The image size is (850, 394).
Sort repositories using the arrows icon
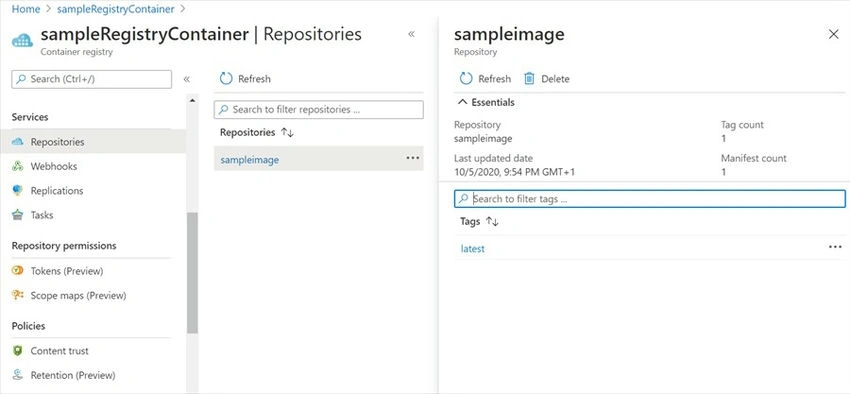click(x=287, y=132)
